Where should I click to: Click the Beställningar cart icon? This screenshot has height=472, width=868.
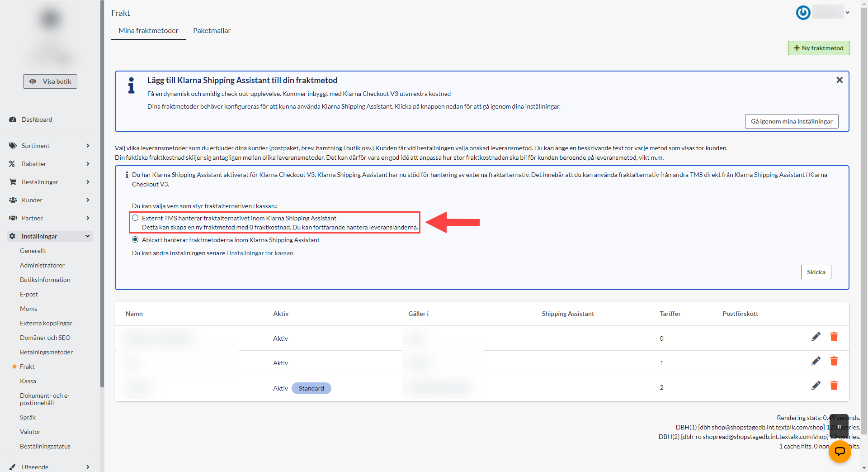click(x=13, y=182)
